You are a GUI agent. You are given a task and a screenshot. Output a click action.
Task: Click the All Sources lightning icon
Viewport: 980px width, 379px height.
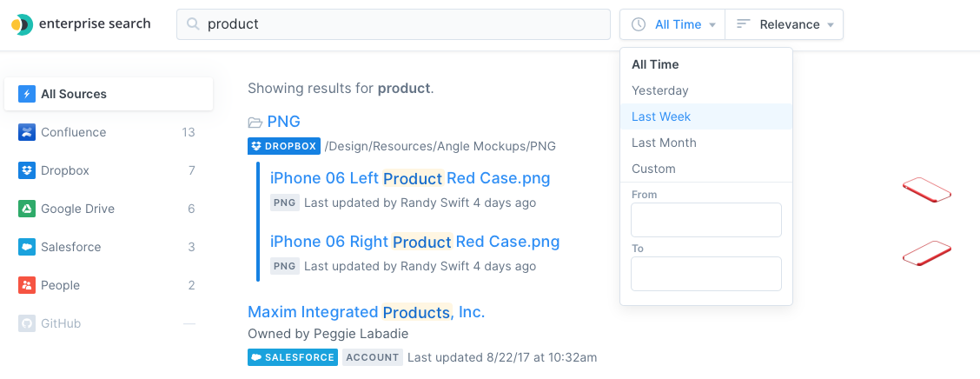[x=27, y=94]
